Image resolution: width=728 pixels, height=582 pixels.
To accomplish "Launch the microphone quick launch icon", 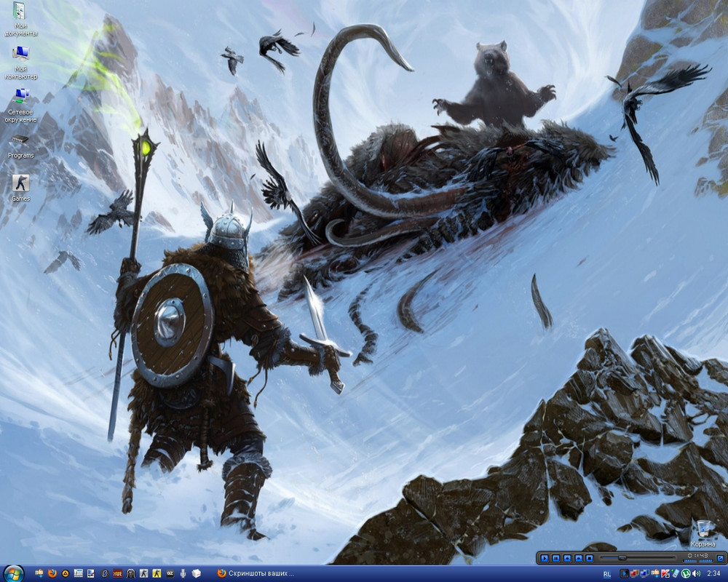I will point(183,574).
